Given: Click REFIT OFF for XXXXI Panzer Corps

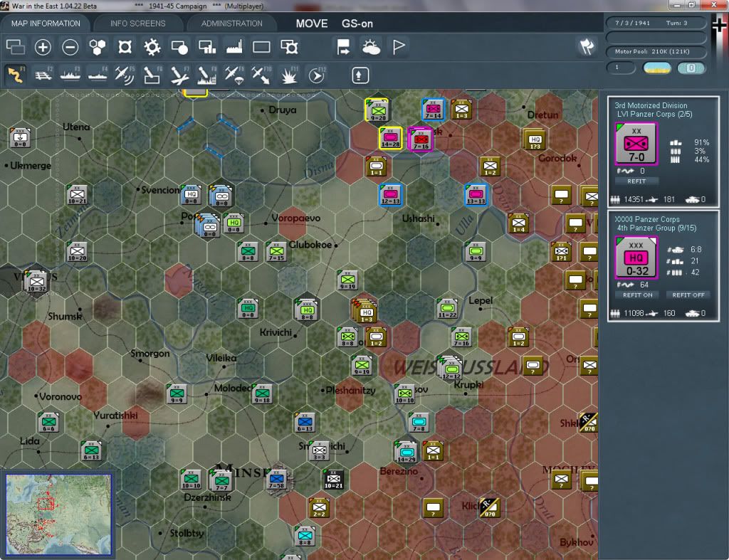Looking at the screenshot, I should pos(688,295).
